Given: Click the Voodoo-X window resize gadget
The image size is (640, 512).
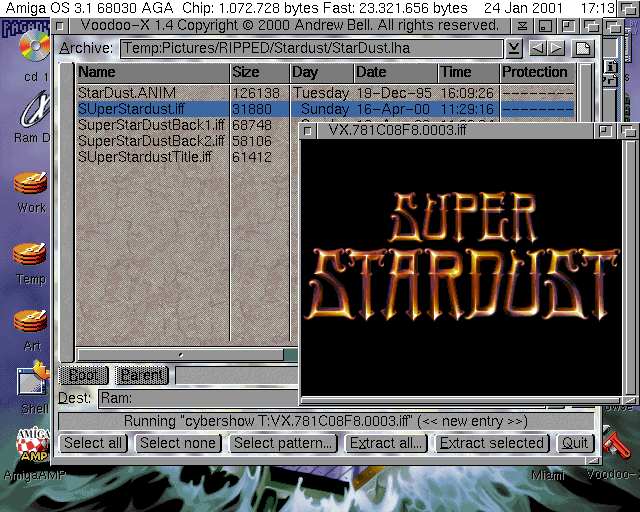Looking at the screenshot, I should (x=593, y=461).
